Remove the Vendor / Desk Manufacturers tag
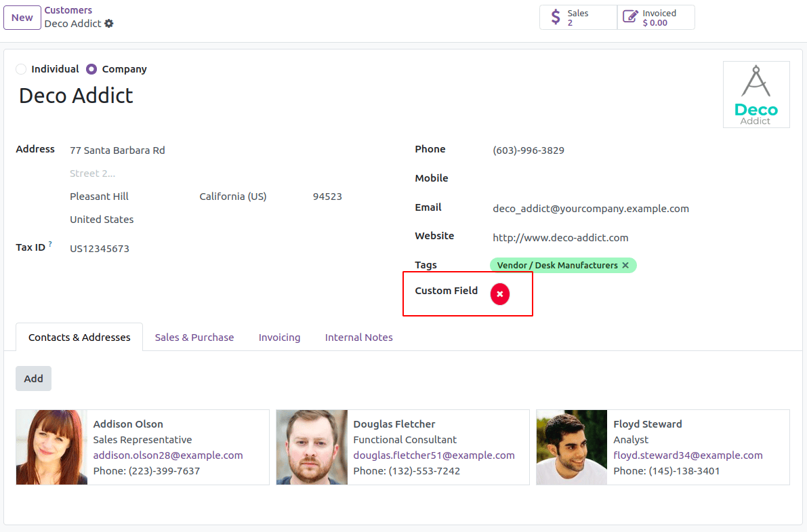 (x=625, y=265)
